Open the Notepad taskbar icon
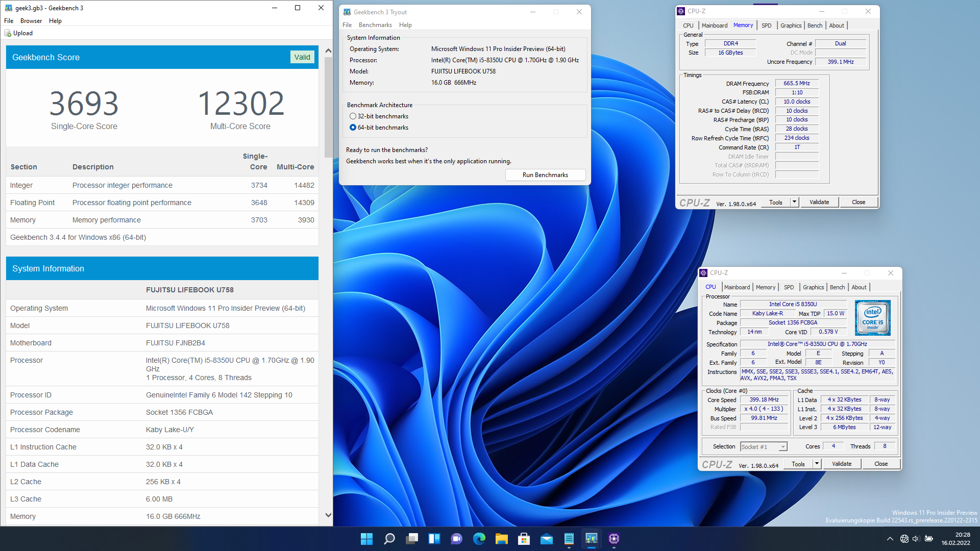 tap(569, 539)
